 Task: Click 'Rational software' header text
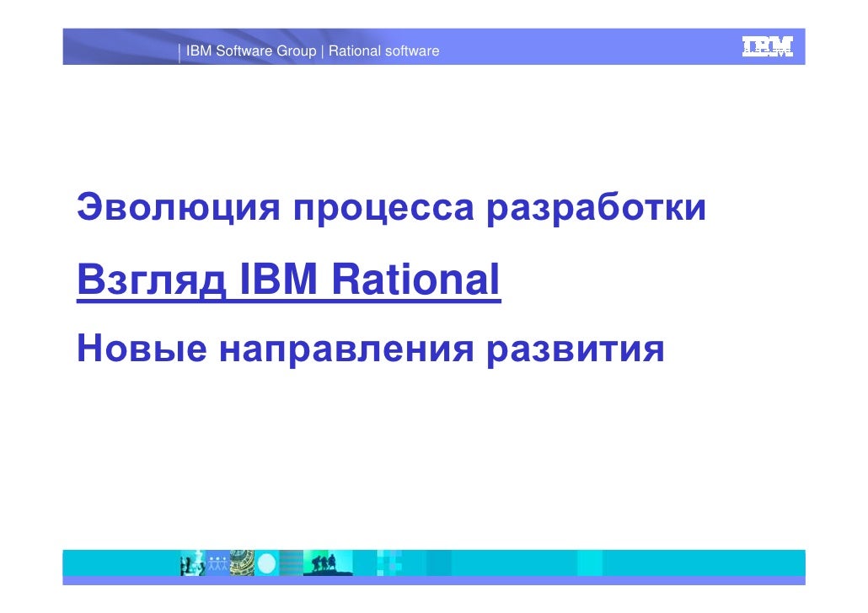384,51
